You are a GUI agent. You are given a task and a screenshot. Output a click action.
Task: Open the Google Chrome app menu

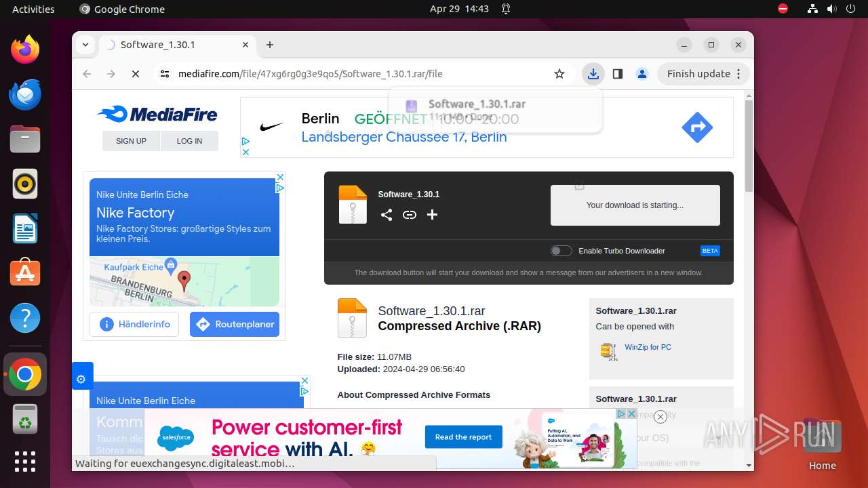(122, 9)
